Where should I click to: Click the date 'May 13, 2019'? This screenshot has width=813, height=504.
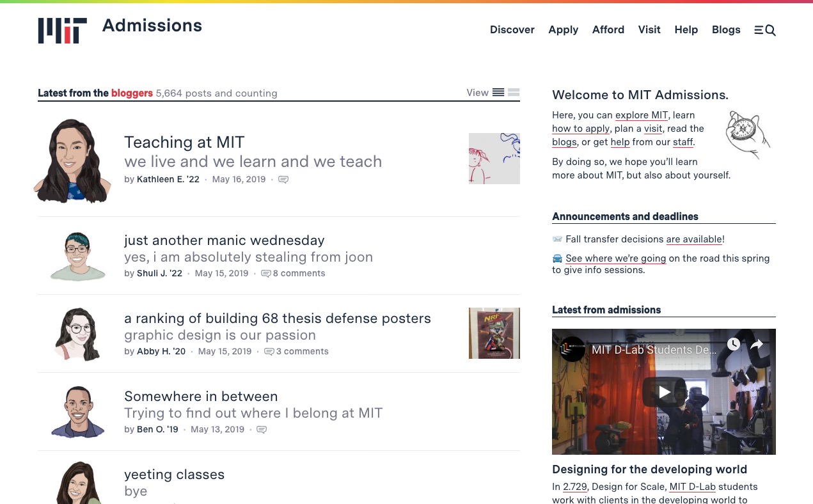(x=217, y=430)
